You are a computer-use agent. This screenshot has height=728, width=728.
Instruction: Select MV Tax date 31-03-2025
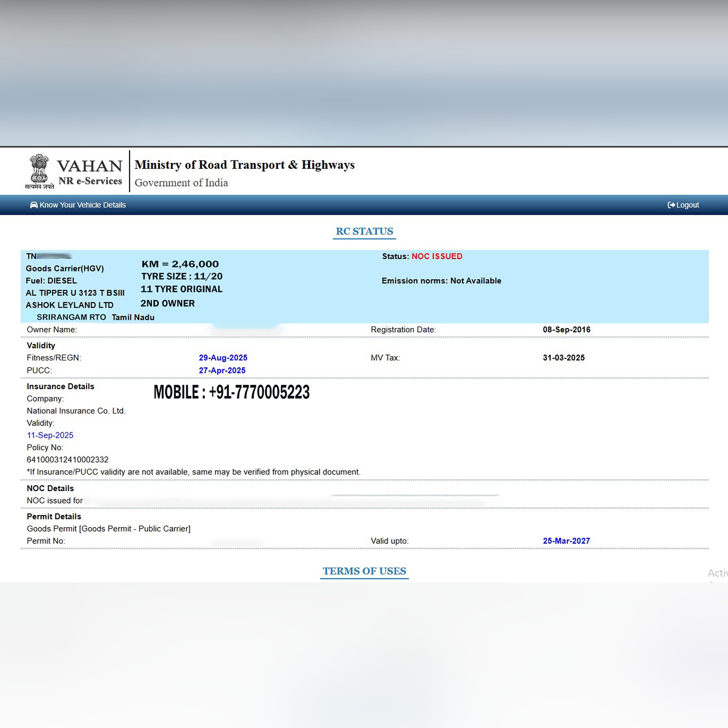564,358
